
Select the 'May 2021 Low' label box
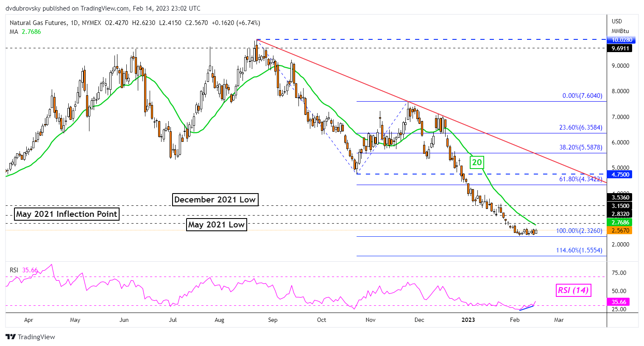pos(217,224)
